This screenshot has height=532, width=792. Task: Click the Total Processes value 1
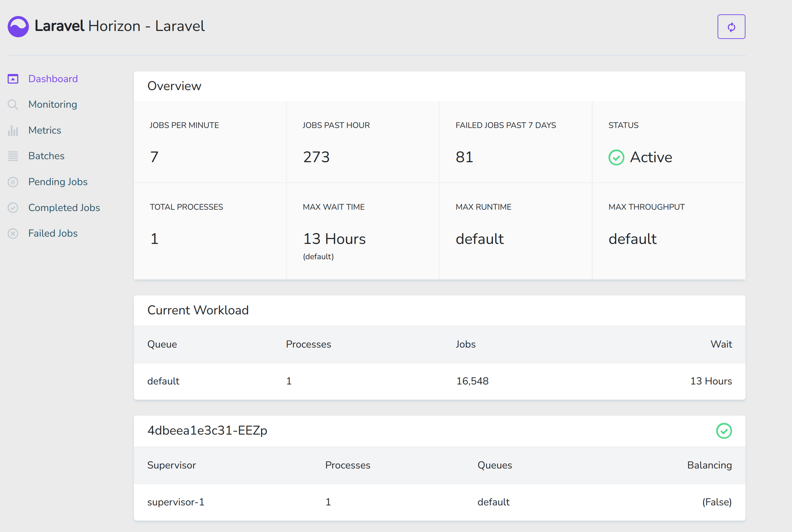(x=154, y=239)
